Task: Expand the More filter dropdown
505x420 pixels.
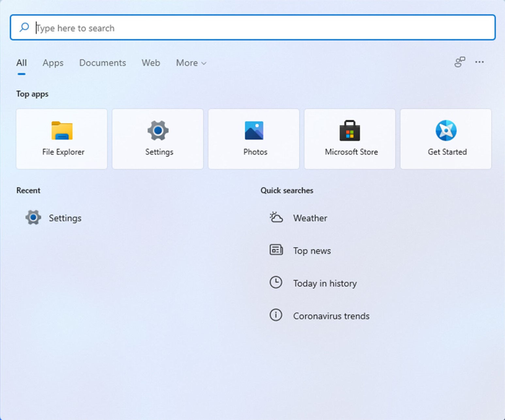Action: coord(191,63)
